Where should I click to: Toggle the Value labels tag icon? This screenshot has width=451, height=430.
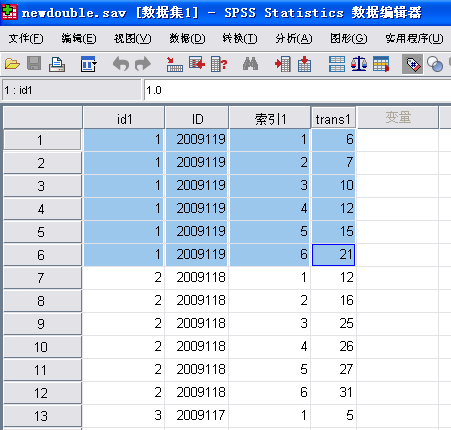pos(413,64)
